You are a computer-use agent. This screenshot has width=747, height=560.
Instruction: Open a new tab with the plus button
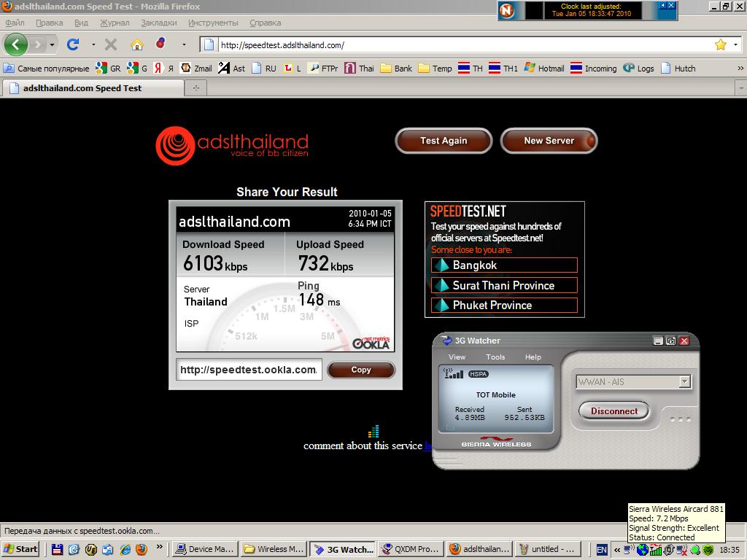pos(196,88)
